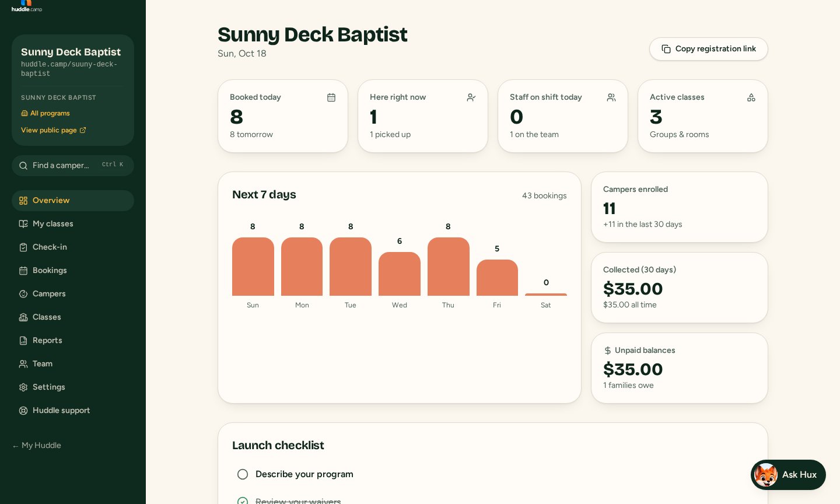Image resolution: width=840 pixels, height=504 pixels.
Task: Click the shapes icon on Active classes card
Action: point(751,97)
